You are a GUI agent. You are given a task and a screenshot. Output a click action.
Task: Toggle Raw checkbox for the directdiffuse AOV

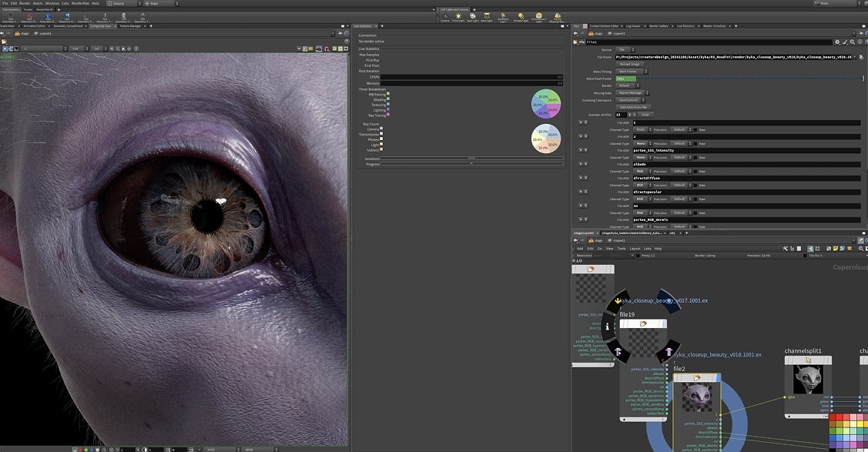[695, 185]
